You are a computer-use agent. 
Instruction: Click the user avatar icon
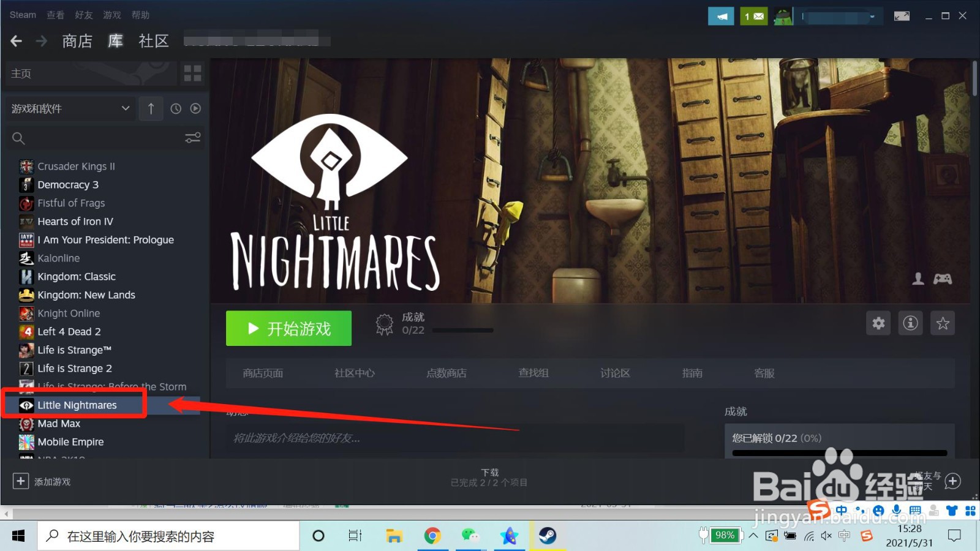(x=783, y=16)
